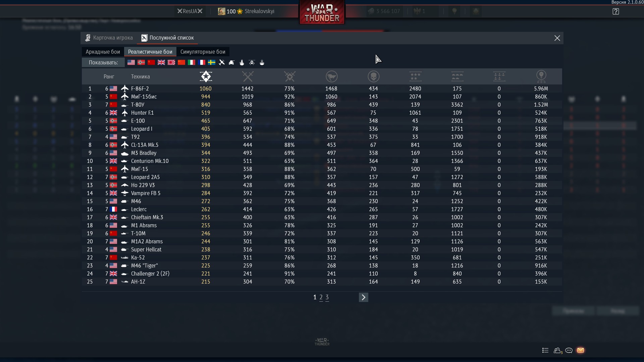Toggle the USSR flag filter
Viewport: 644px width, 362px height.
point(151,62)
